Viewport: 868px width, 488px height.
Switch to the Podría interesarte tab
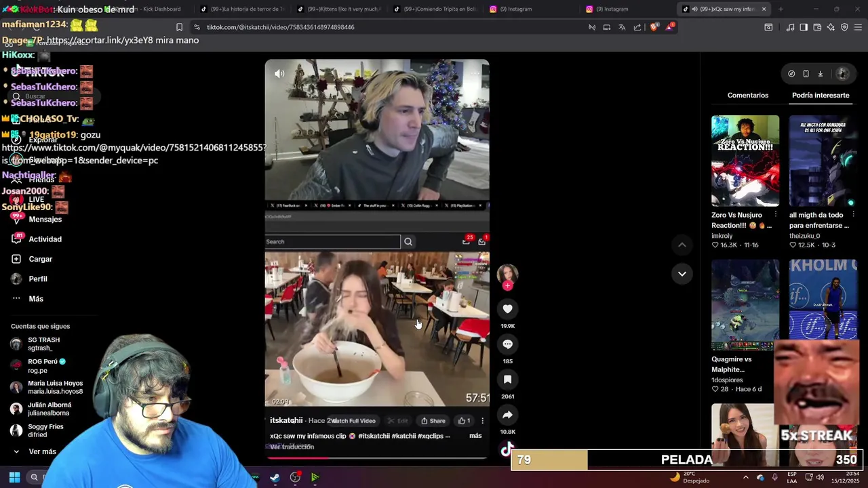coord(821,95)
